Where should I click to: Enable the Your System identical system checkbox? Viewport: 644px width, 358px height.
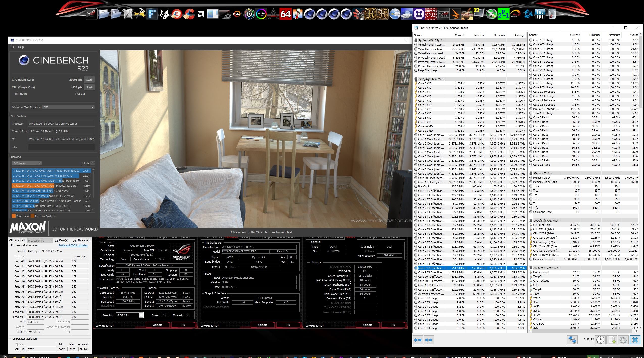point(34,216)
